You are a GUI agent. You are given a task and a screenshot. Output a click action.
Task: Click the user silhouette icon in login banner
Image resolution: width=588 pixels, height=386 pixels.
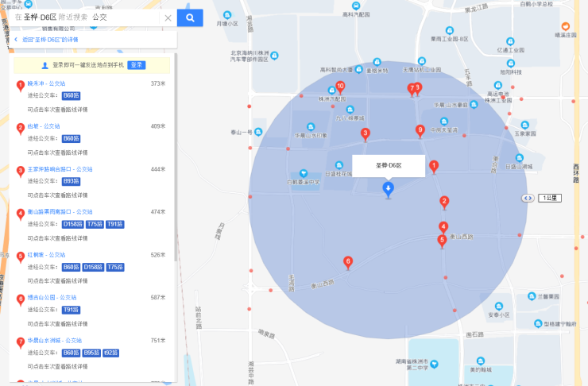45,65
